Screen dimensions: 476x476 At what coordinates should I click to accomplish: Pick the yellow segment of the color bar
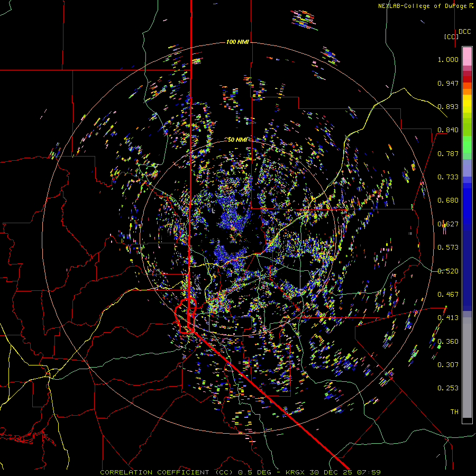point(467,104)
